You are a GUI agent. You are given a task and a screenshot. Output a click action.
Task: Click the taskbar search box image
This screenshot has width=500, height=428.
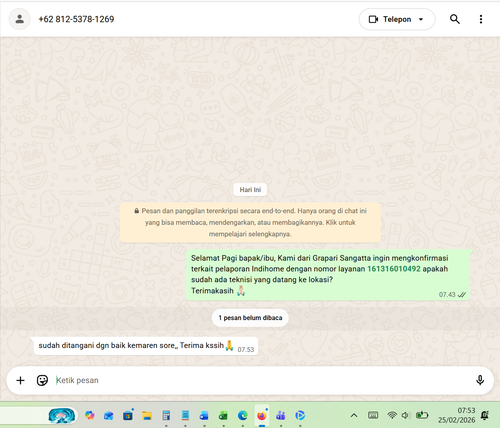[x=62, y=416]
